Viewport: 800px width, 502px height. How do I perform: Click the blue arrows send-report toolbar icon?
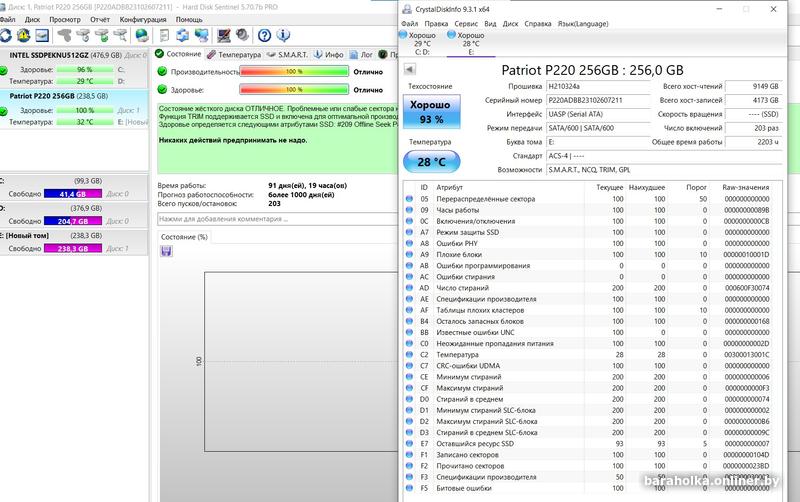[x=183, y=35]
